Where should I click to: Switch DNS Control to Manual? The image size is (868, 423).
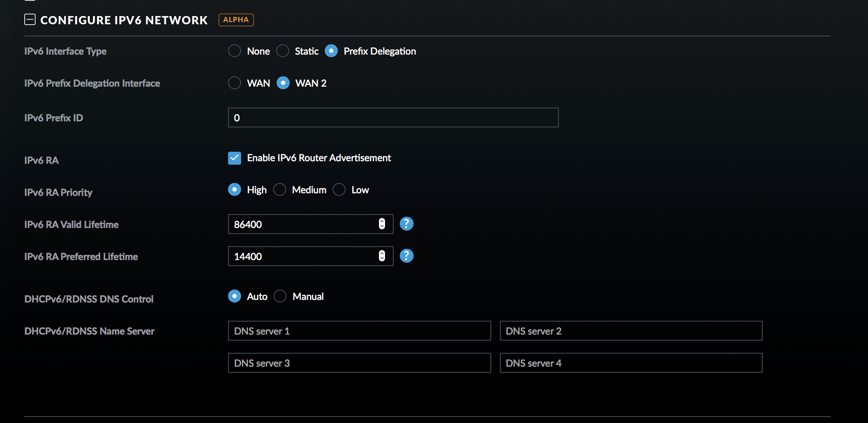[x=280, y=296]
